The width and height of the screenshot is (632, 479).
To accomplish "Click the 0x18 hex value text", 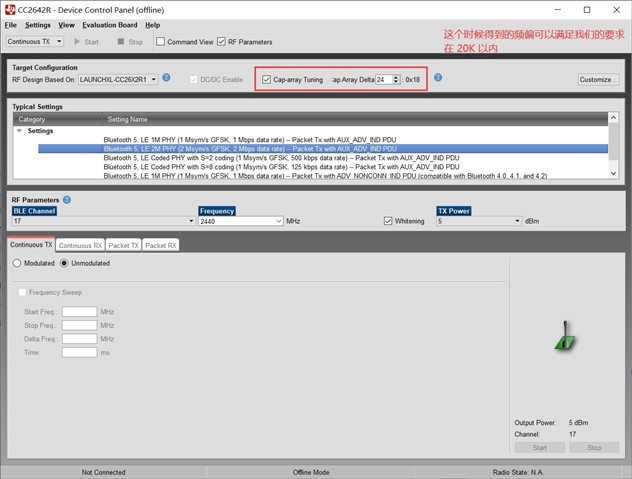I will (412, 79).
